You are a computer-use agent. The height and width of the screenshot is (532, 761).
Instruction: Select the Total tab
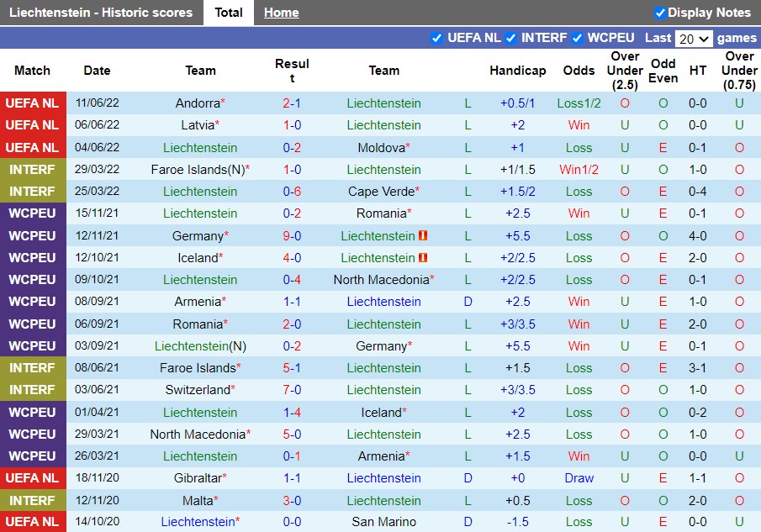(x=229, y=13)
